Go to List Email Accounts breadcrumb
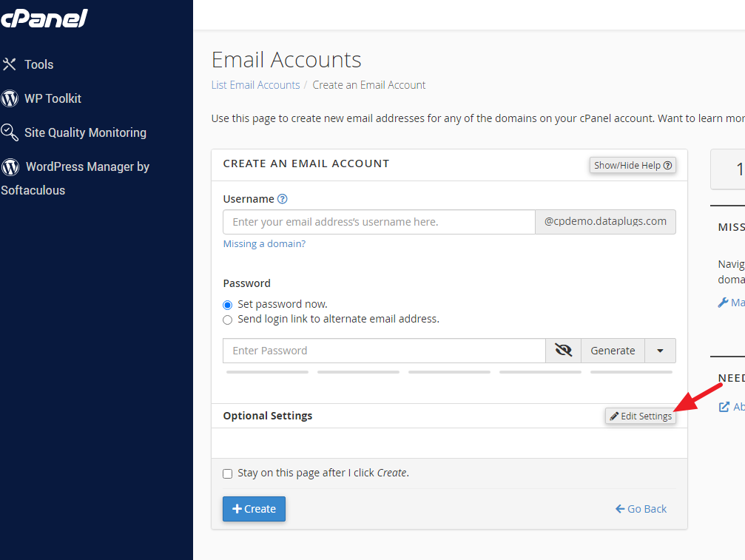Screen dimensions: 745x560 click(x=255, y=85)
